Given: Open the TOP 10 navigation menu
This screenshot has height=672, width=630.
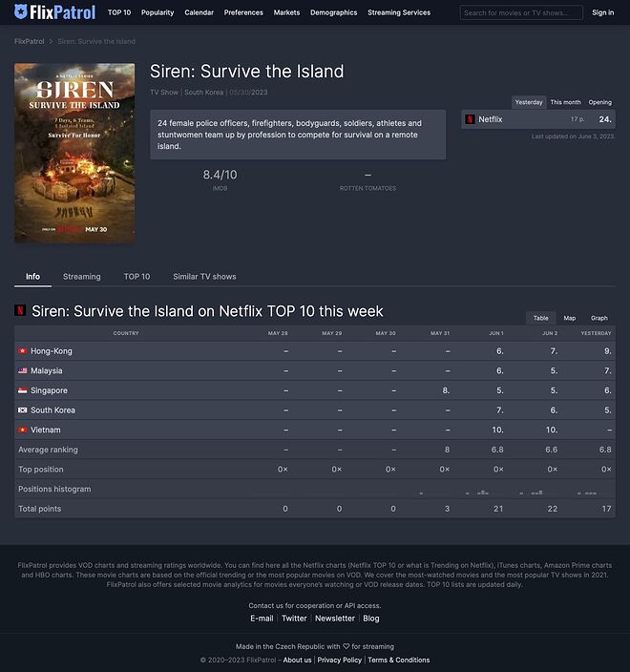Looking at the screenshot, I should click(119, 12).
